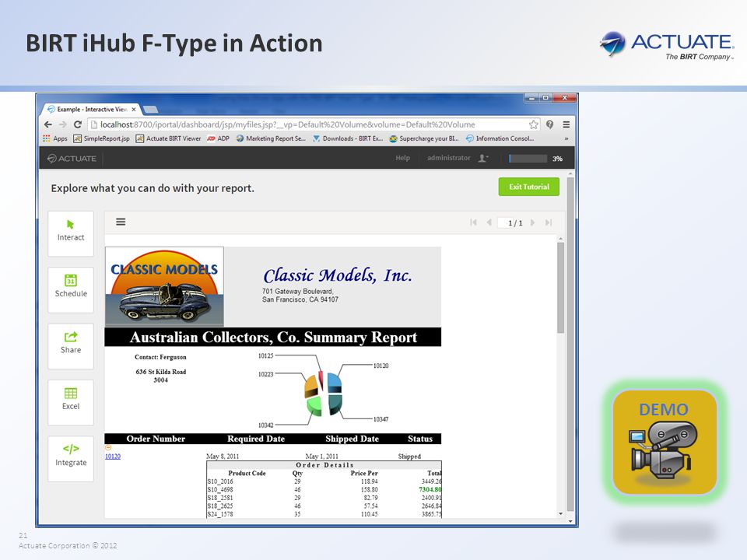The height and width of the screenshot is (560, 747).
Task: Go to the previous report page
Action: click(489, 222)
